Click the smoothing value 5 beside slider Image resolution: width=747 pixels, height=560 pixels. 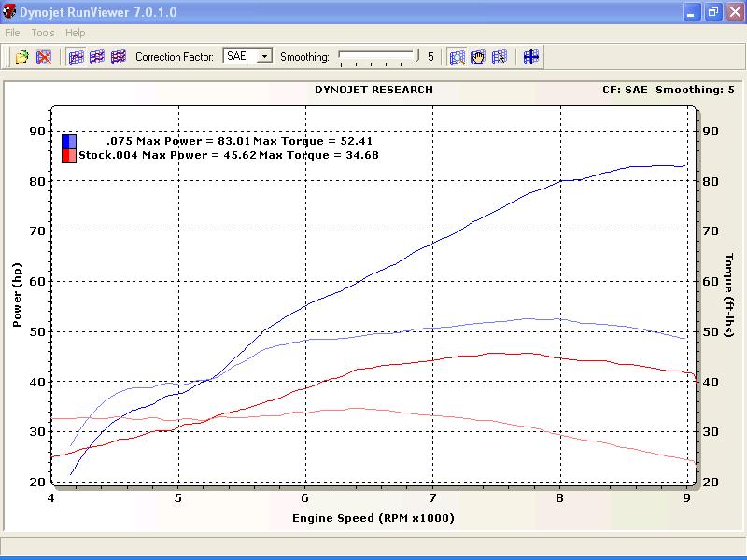pyautogui.click(x=430, y=57)
